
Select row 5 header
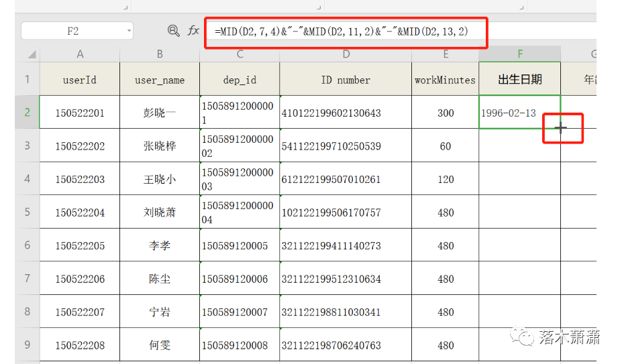28,212
